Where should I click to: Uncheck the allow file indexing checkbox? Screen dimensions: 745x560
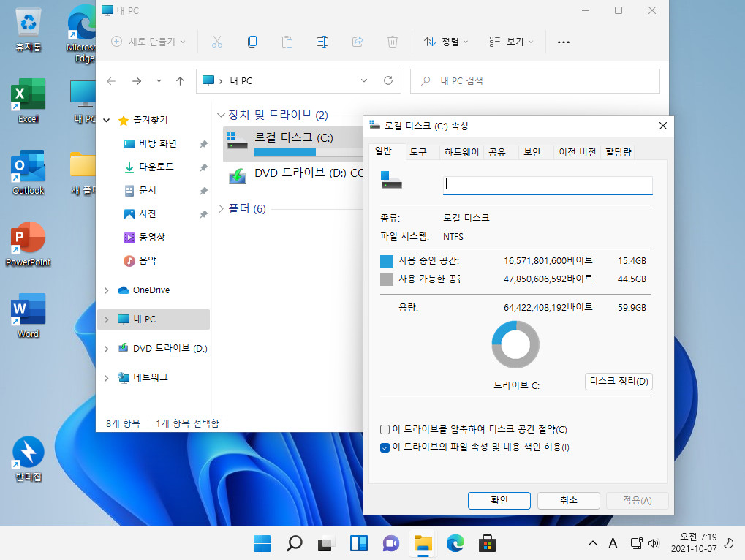[385, 447]
